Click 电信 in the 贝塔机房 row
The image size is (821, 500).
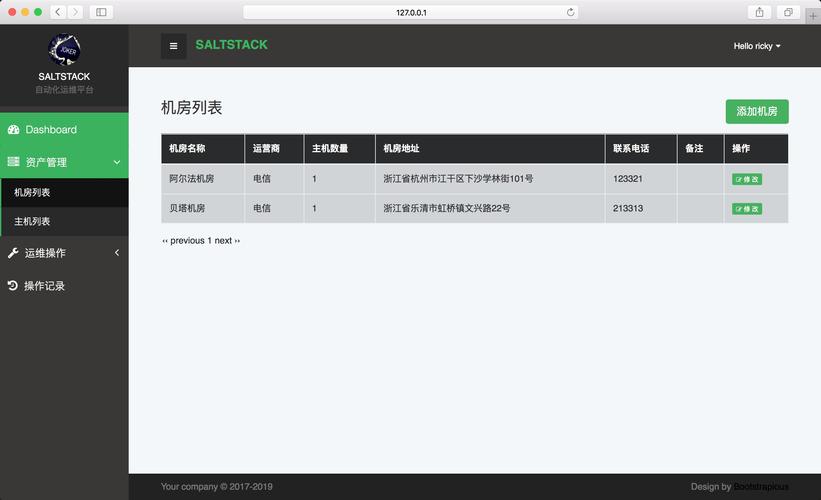[262, 208]
